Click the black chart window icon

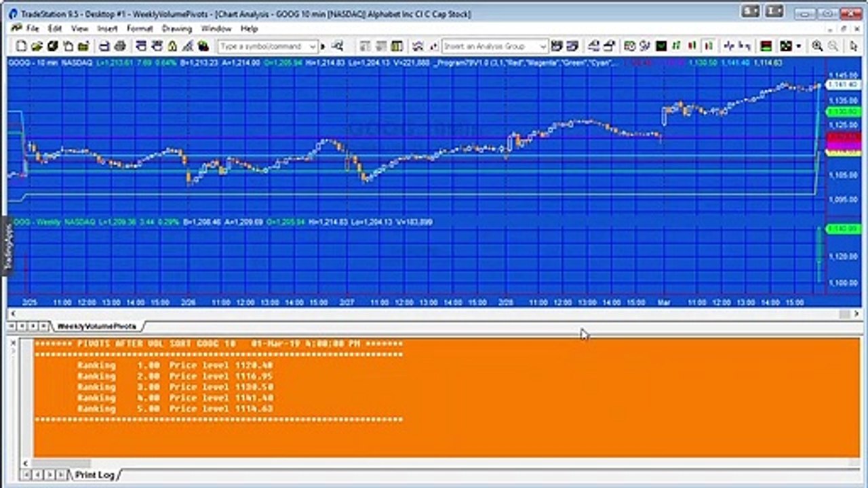(661, 46)
